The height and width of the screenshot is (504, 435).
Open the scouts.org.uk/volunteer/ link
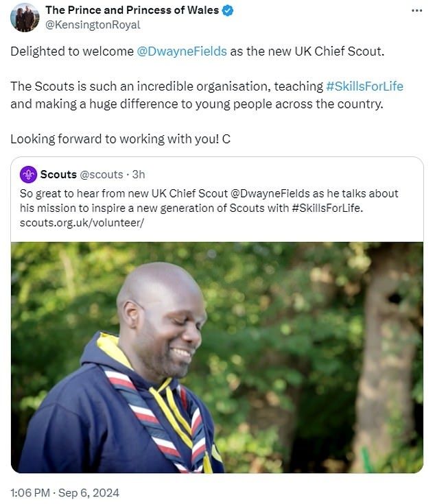(x=82, y=222)
